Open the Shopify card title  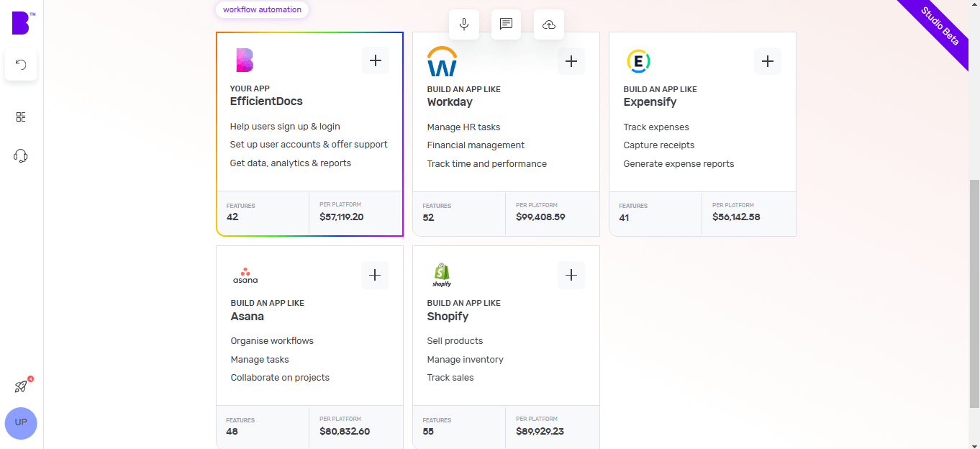(x=448, y=317)
